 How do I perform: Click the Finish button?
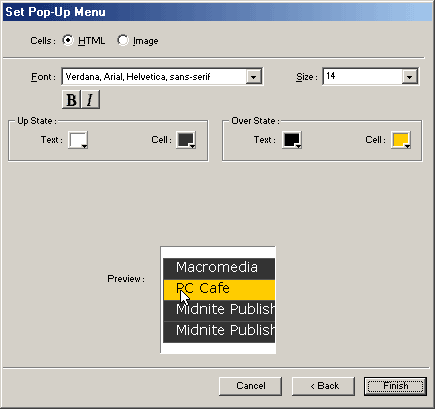395,386
